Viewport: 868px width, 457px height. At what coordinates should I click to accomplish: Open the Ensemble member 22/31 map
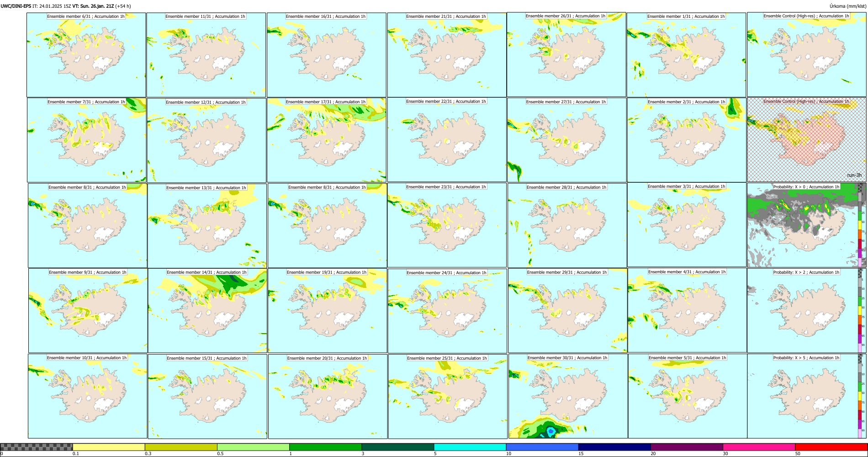447,140
